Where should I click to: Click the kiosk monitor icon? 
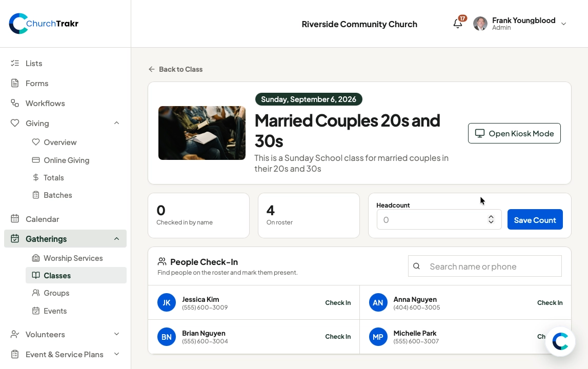(480, 133)
